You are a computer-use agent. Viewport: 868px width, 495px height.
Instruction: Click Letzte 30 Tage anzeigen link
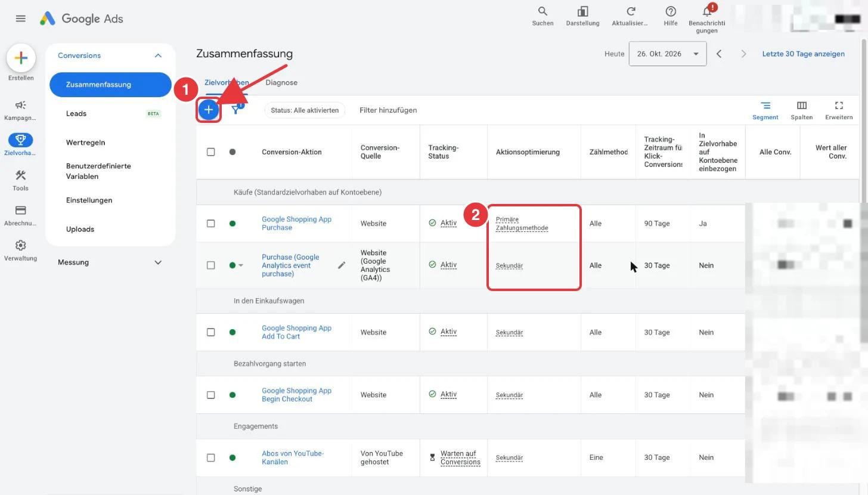(804, 54)
